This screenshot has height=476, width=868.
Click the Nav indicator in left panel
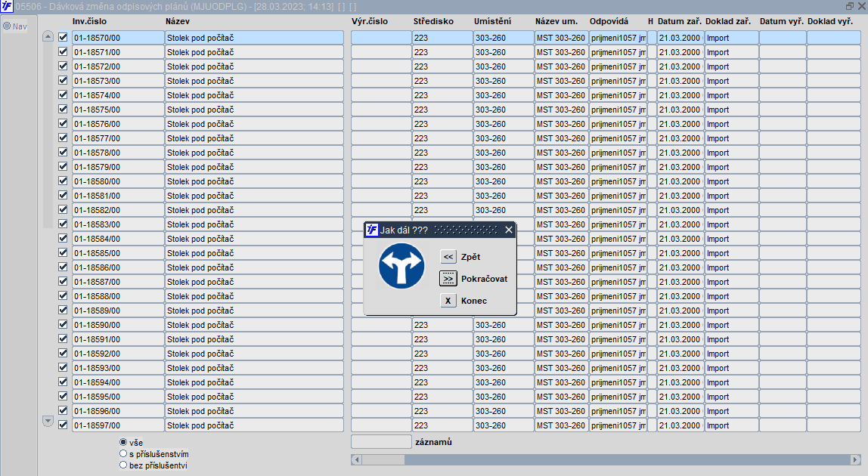click(15, 26)
